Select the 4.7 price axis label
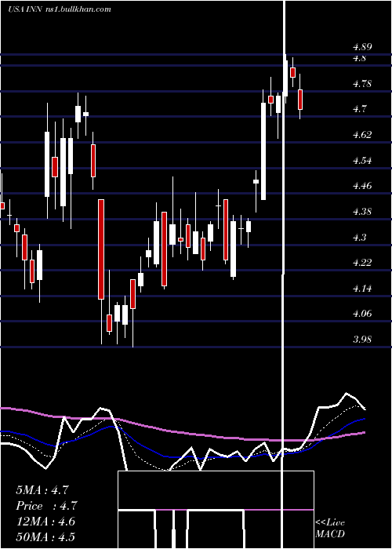Screen dimensions: 392x549 pyautogui.click(x=359, y=109)
